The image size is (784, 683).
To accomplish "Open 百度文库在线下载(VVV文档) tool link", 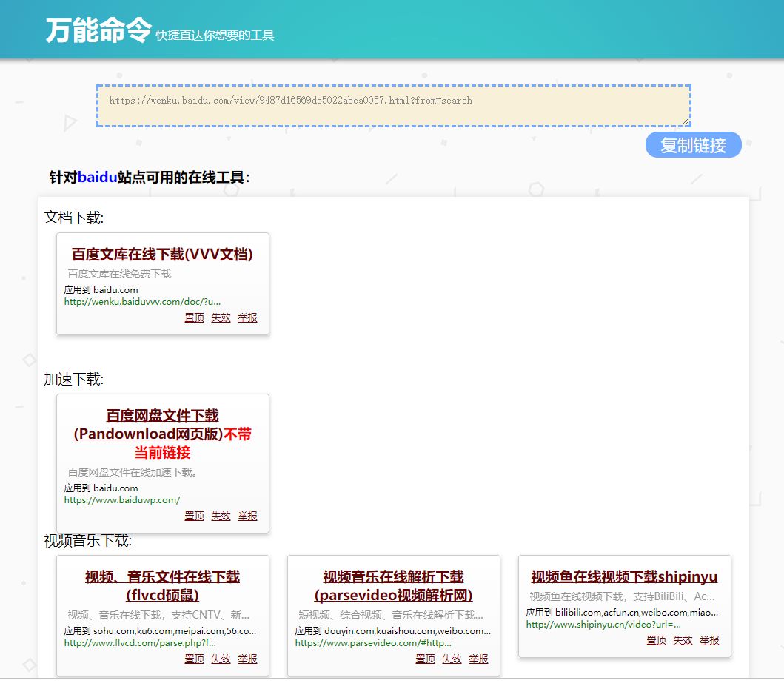I will [x=162, y=254].
